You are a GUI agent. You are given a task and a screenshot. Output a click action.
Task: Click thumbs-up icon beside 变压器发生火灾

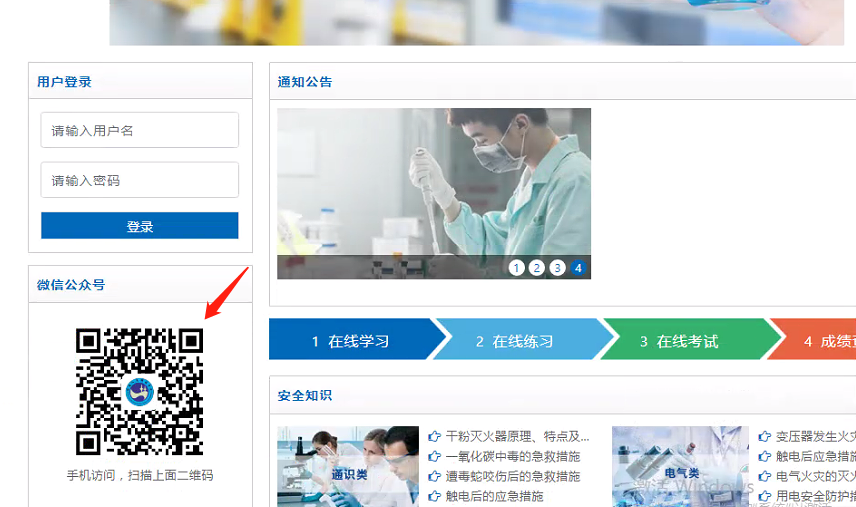click(765, 437)
